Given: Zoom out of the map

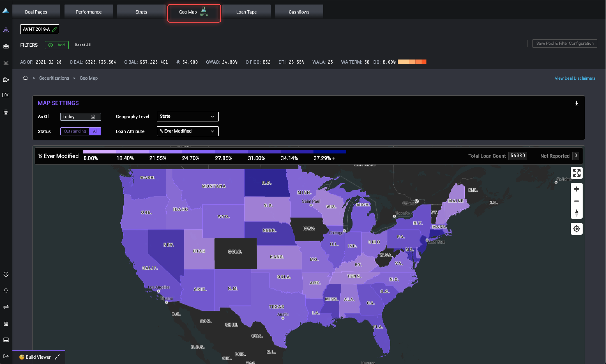Looking at the screenshot, I should pos(576,201).
